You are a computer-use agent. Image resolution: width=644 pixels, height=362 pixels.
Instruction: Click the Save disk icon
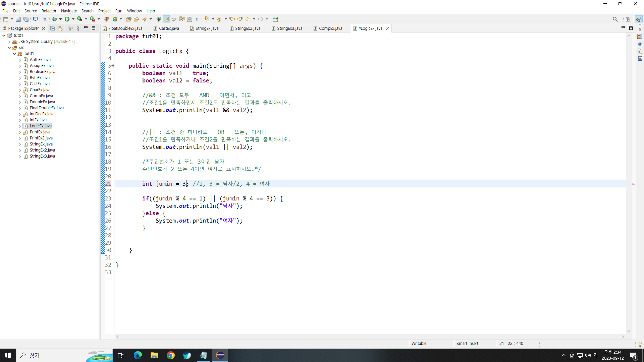pos(18,19)
